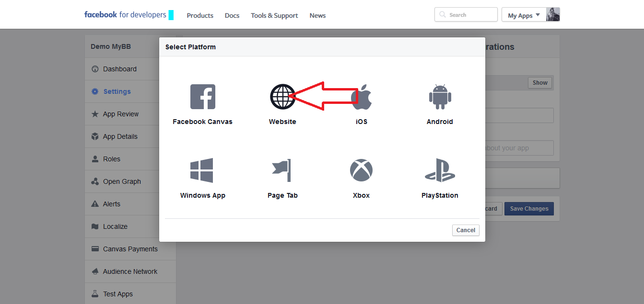The width and height of the screenshot is (644, 304).
Task: Click the Xbox label
Action: (361, 195)
